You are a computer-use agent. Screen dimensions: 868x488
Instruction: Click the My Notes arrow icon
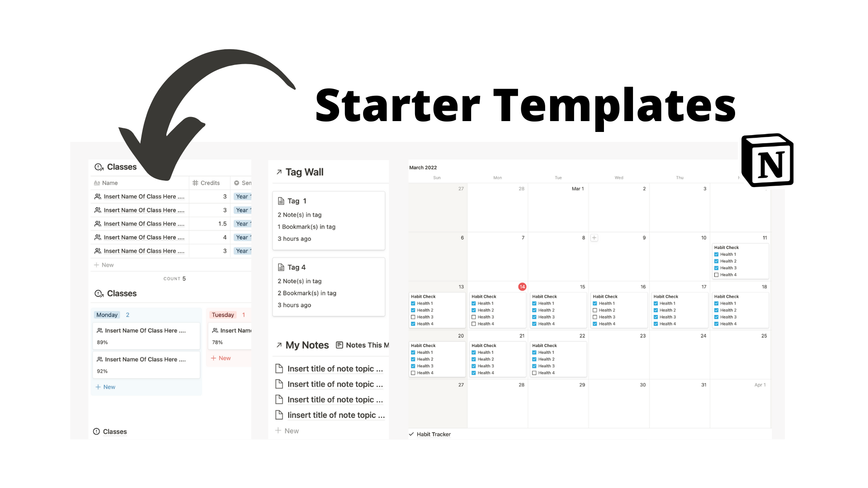pos(278,344)
